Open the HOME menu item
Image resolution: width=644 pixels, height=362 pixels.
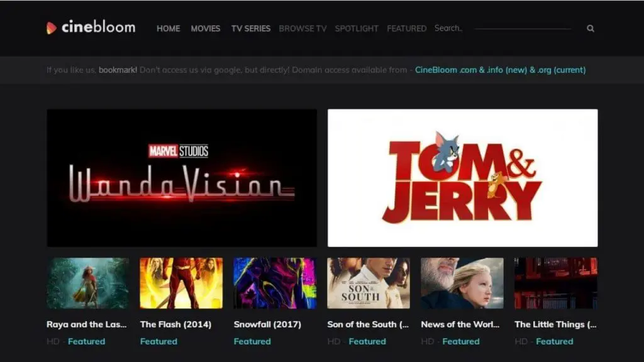coord(169,28)
